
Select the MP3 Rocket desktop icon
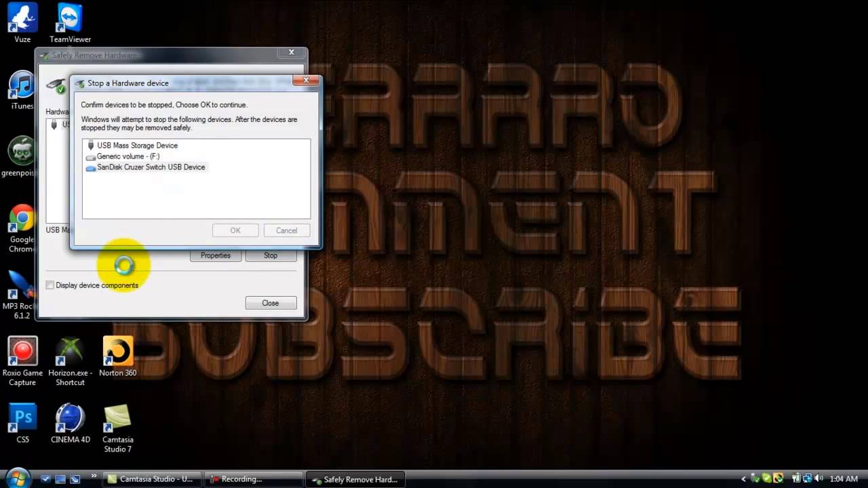click(x=20, y=295)
